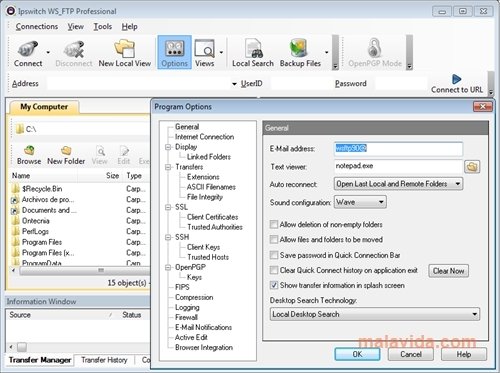This screenshot has height=373, width=500.
Task: Switch to the My Computer tab
Action: 44,107
